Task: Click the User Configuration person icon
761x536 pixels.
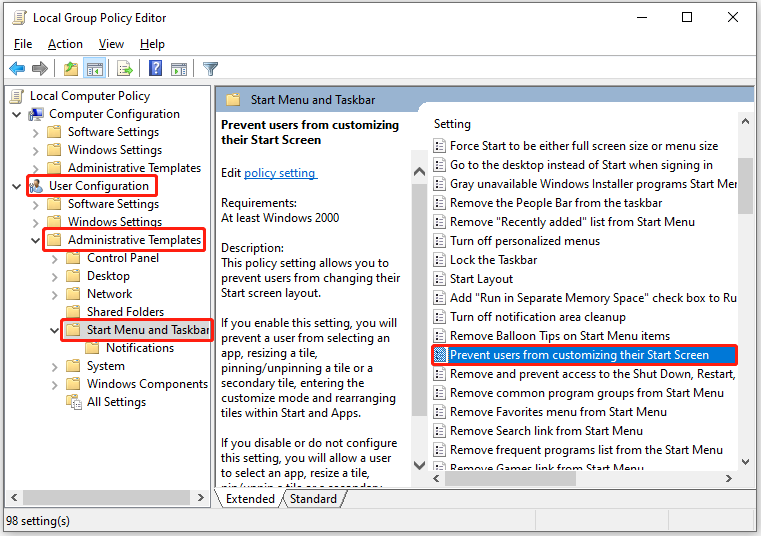Action: [36, 185]
